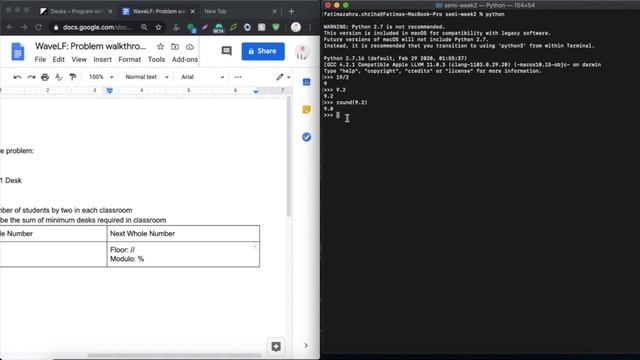Click the 'Modulo: %' text in table
The width and height of the screenshot is (640, 360).
[127, 259]
